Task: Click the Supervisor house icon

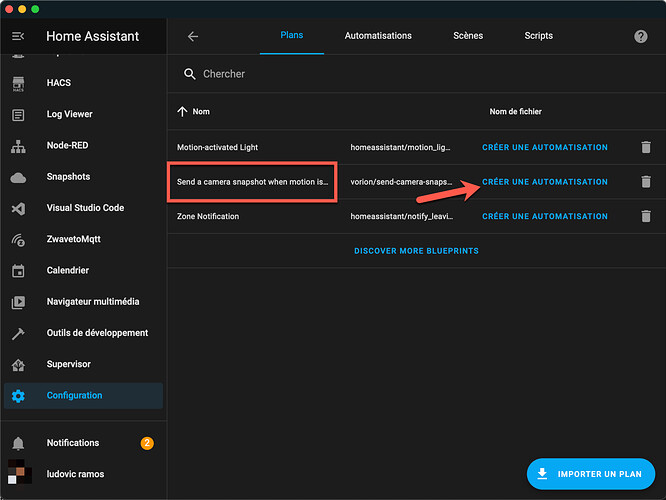Action: 18,365
